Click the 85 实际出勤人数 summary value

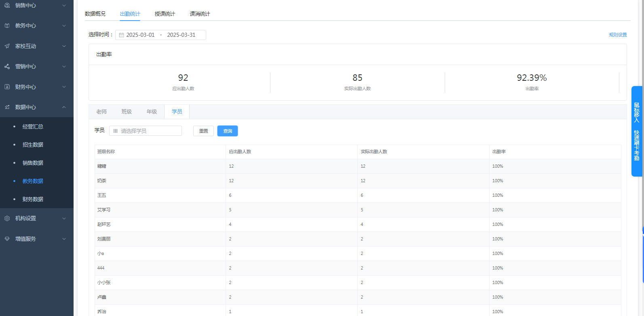pos(357,78)
